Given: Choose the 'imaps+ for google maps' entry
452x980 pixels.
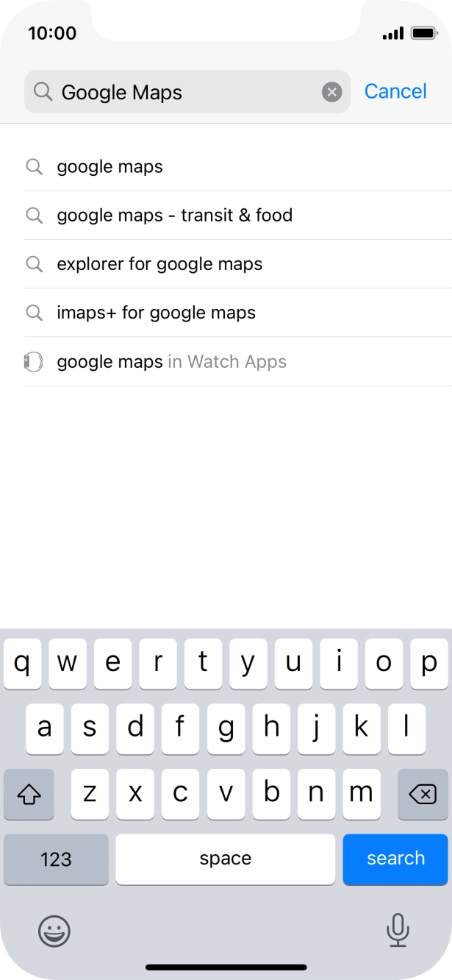Looking at the screenshot, I should (x=156, y=313).
